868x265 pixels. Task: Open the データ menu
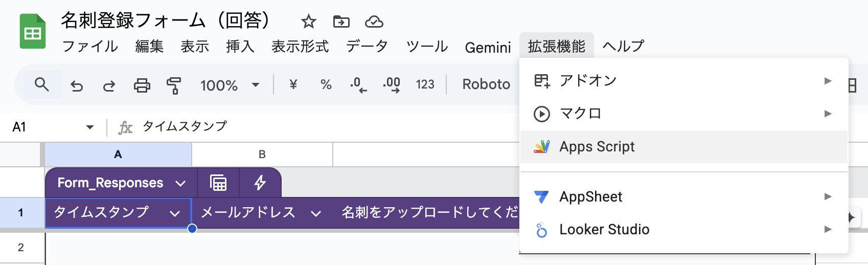pyautogui.click(x=367, y=47)
